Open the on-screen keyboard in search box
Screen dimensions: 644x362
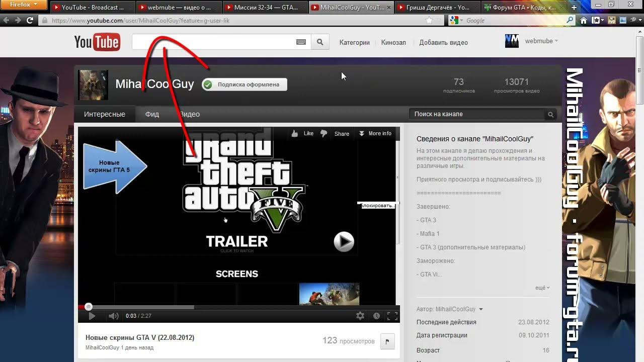point(301,42)
